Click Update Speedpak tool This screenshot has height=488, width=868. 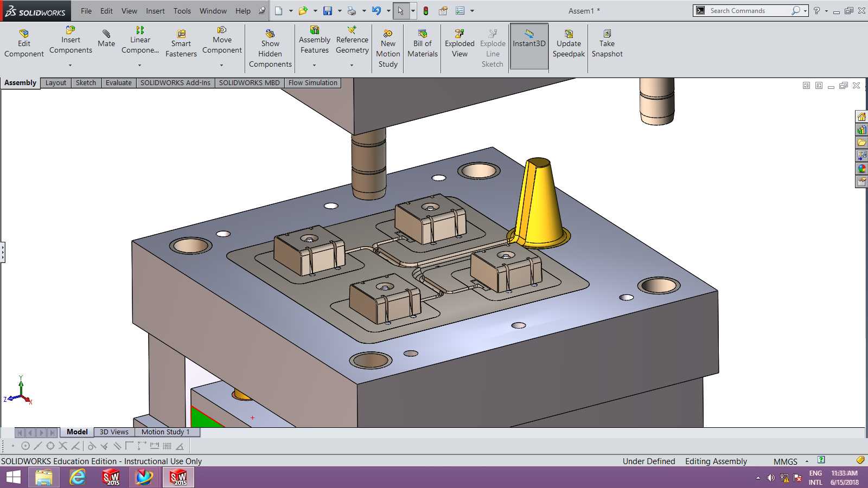[x=569, y=44]
